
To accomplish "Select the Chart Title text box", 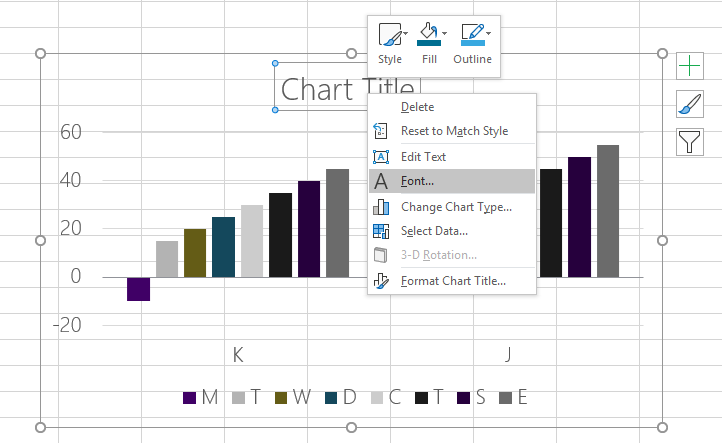I will (x=348, y=88).
